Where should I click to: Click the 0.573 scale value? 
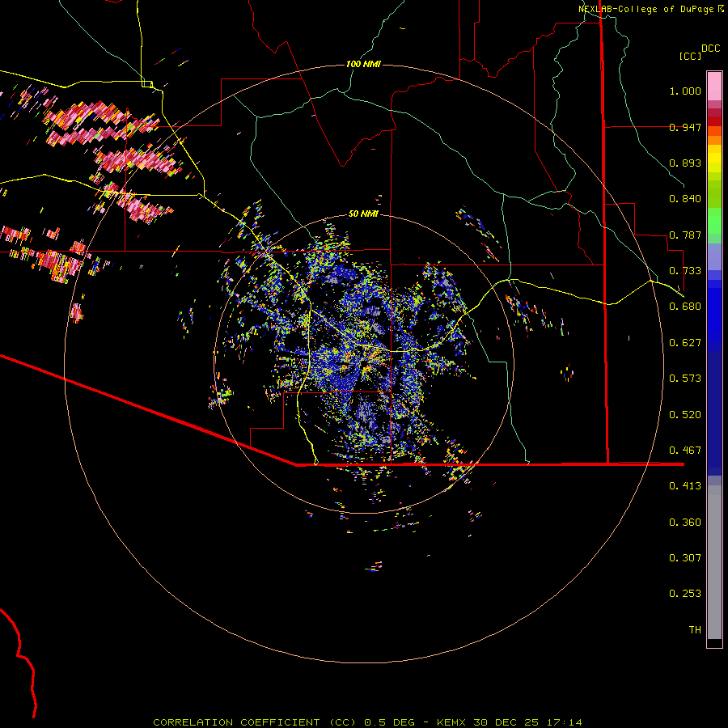point(685,379)
